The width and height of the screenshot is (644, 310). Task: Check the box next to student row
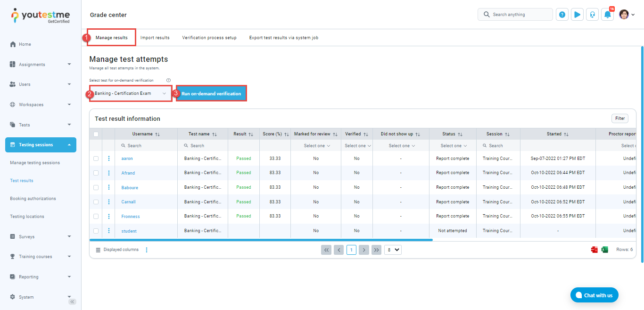96,231
